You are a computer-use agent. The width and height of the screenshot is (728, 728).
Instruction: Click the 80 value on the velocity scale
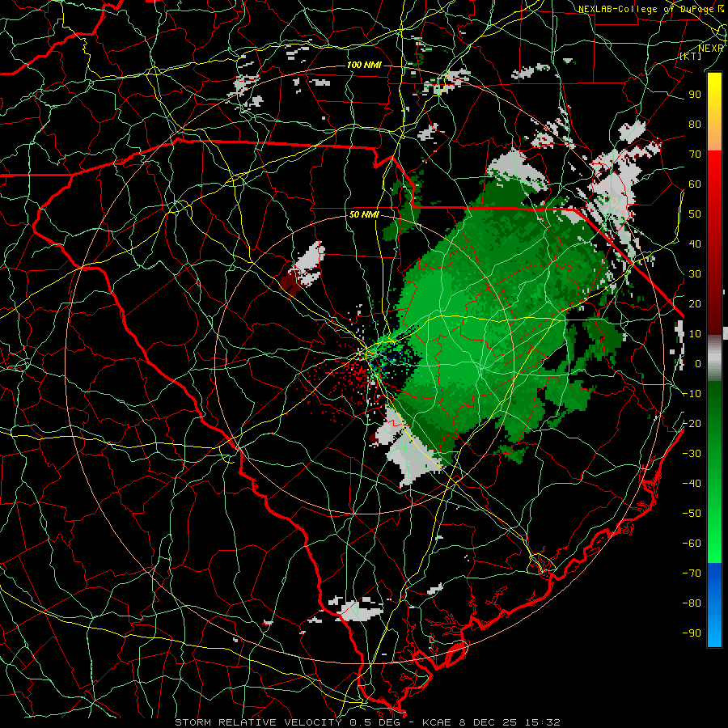(695, 125)
